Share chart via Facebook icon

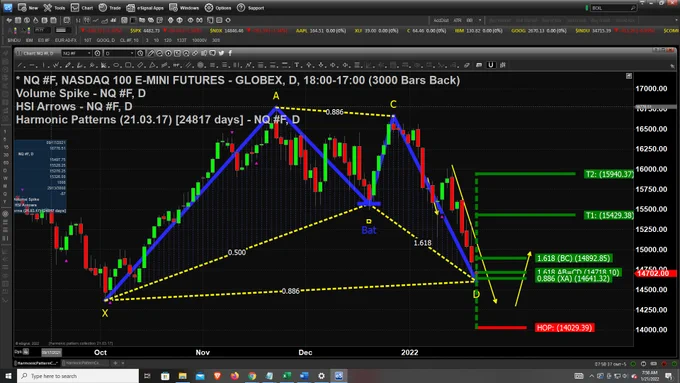pyautogui.click(x=230, y=53)
